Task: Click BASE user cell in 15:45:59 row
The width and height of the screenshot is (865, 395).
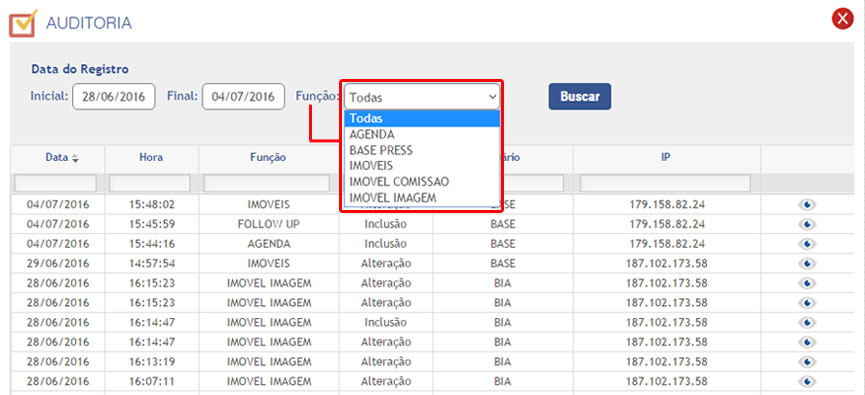Action: click(503, 224)
